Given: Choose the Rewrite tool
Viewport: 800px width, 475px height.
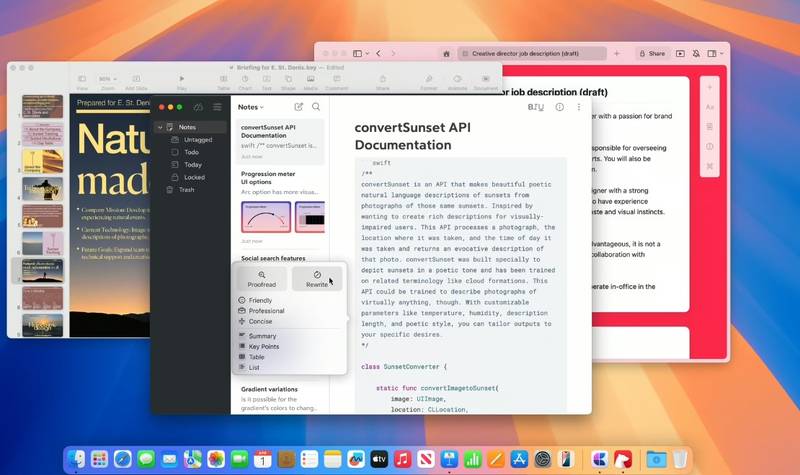Looking at the screenshot, I should click(317, 279).
